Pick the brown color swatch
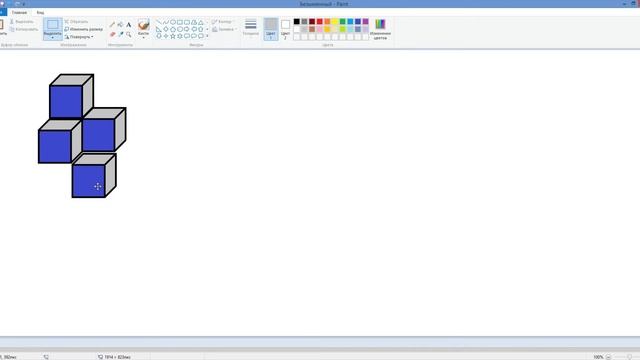The image size is (640, 360). 312,29
